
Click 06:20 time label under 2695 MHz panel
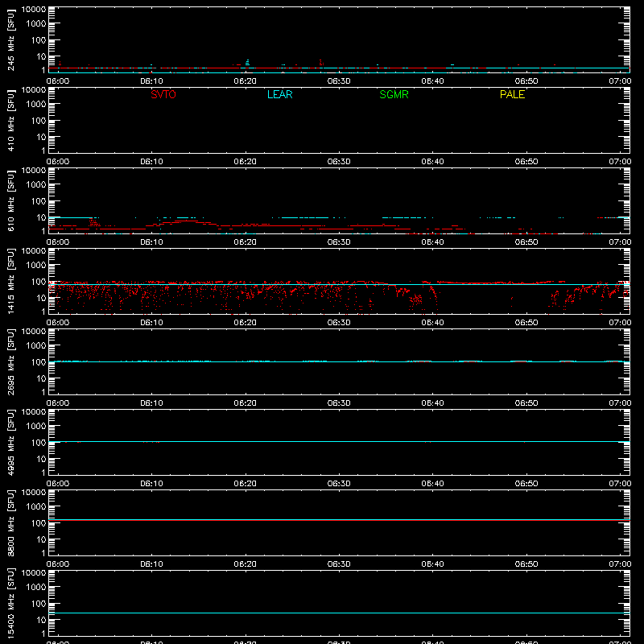point(246,403)
